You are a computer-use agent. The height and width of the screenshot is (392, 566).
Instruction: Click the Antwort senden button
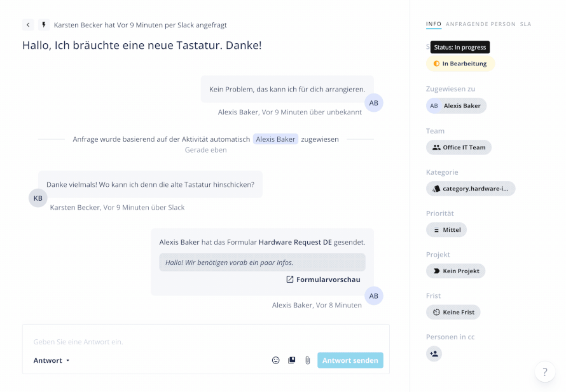click(x=350, y=360)
